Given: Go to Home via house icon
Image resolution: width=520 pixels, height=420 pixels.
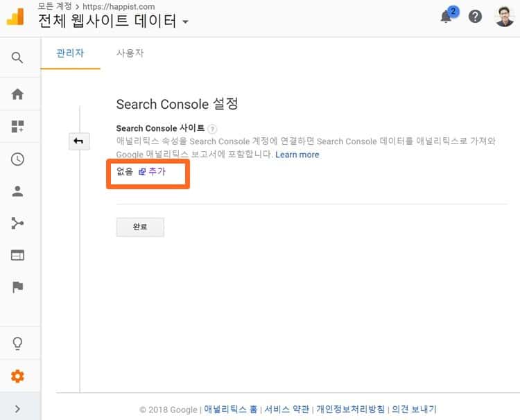Looking at the screenshot, I should click(17, 94).
